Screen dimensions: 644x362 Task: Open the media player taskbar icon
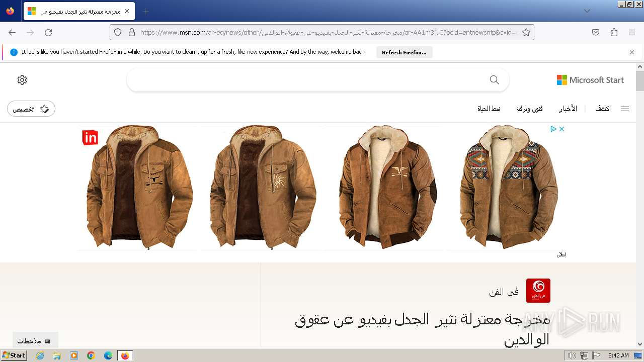[x=74, y=355]
